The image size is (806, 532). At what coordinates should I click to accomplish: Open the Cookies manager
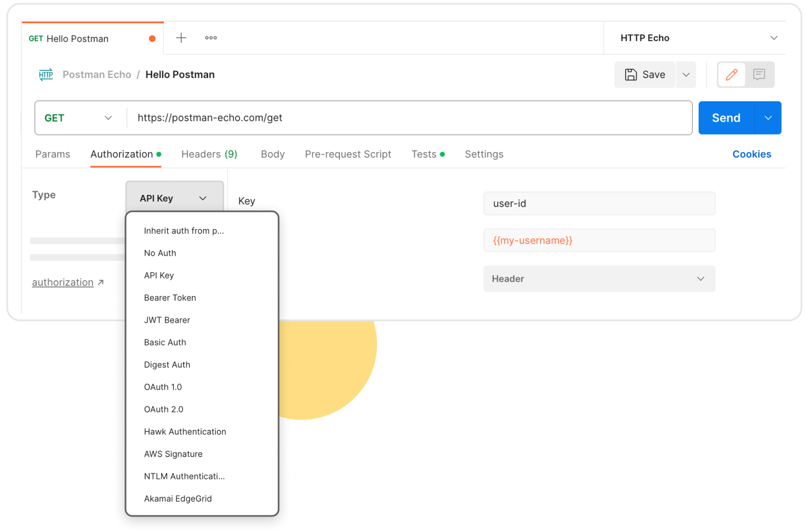tap(752, 154)
